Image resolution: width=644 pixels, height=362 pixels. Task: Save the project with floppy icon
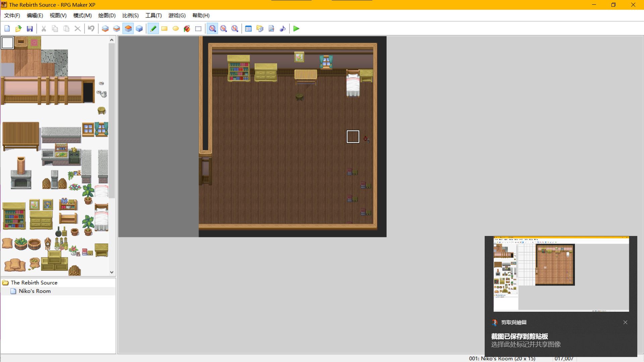[x=30, y=28]
